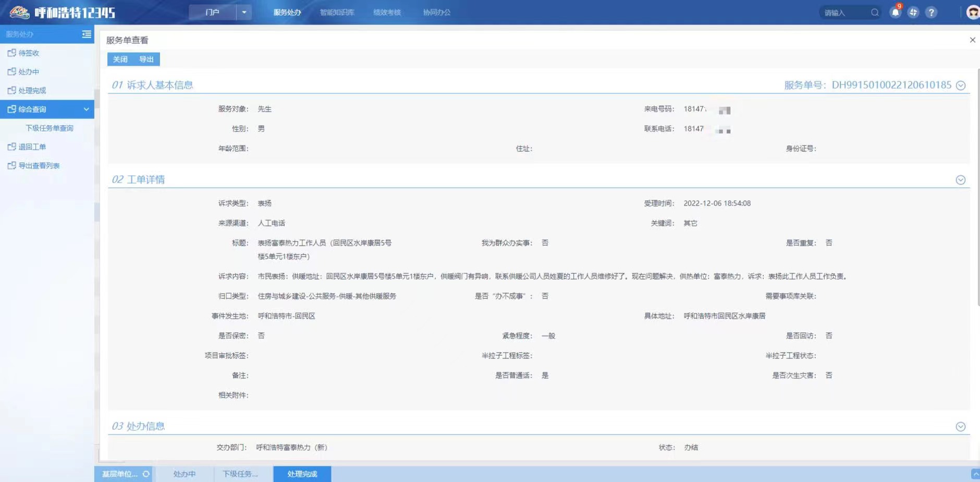Click the 导出 button

(x=146, y=59)
